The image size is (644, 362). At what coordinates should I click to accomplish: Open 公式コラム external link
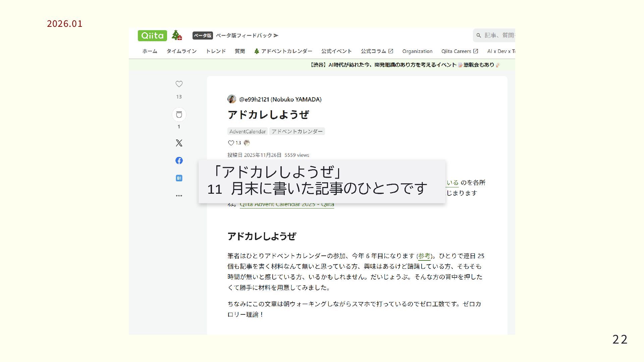click(377, 51)
